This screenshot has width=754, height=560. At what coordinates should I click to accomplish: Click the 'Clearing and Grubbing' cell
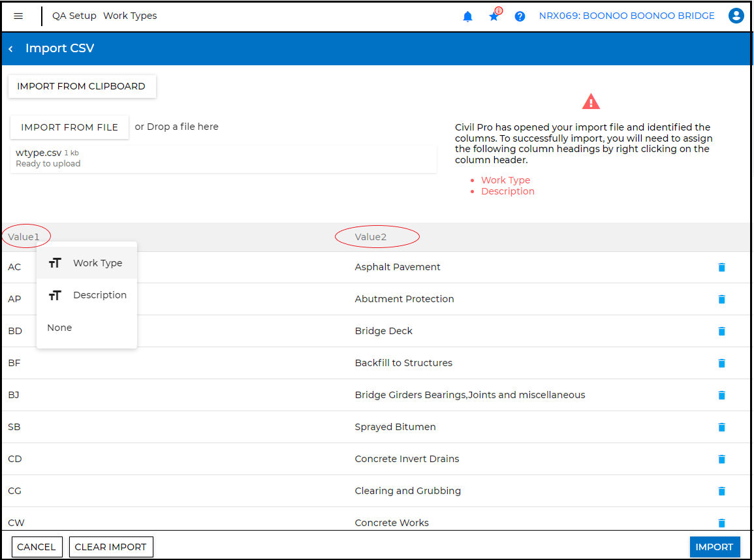coord(408,491)
